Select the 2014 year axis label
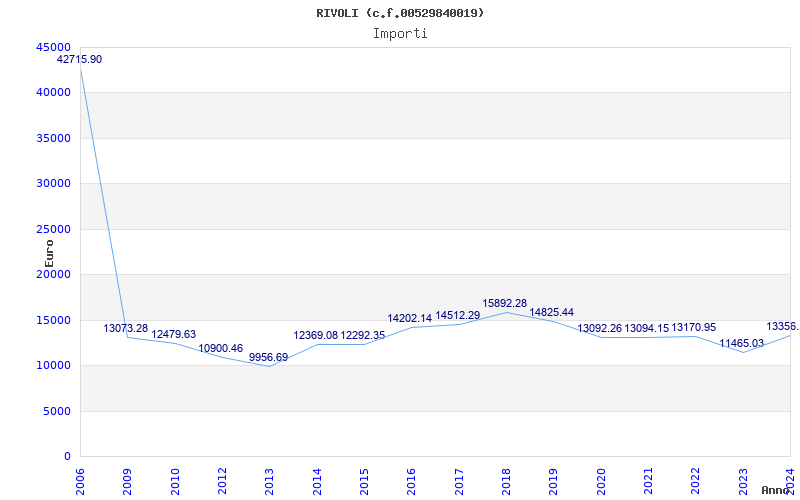This screenshot has width=800, height=500. coord(317,482)
